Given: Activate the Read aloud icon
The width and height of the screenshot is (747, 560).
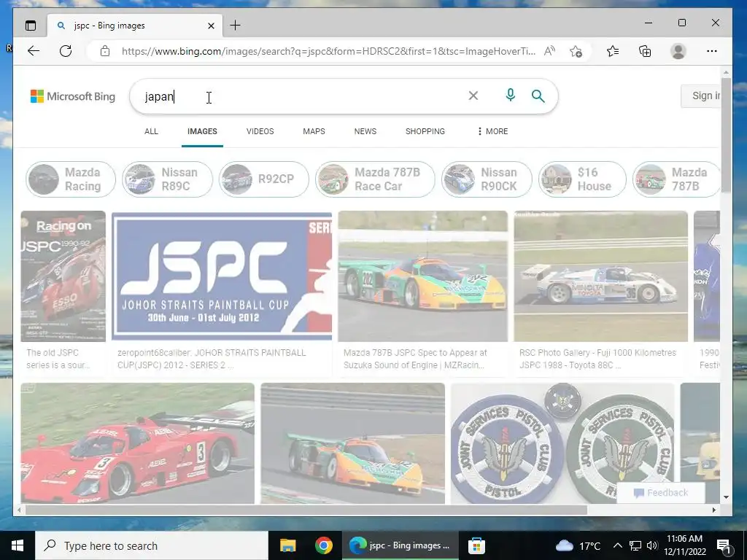Looking at the screenshot, I should tap(549, 51).
